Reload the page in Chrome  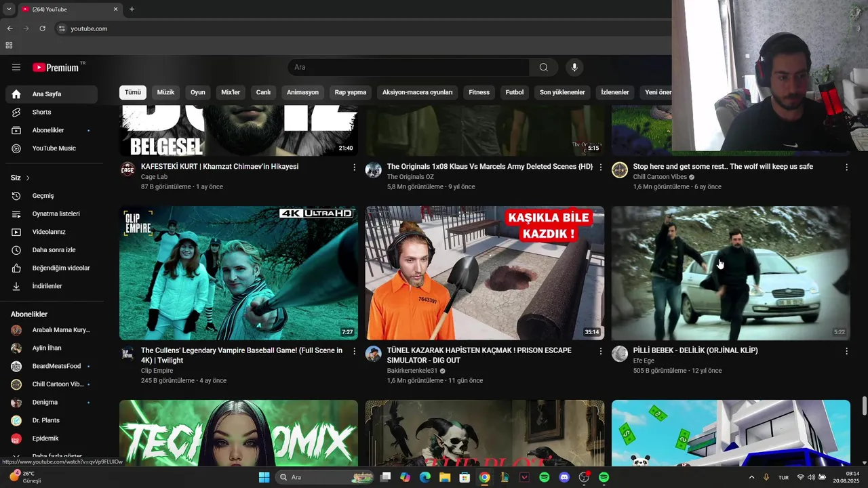click(x=42, y=28)
